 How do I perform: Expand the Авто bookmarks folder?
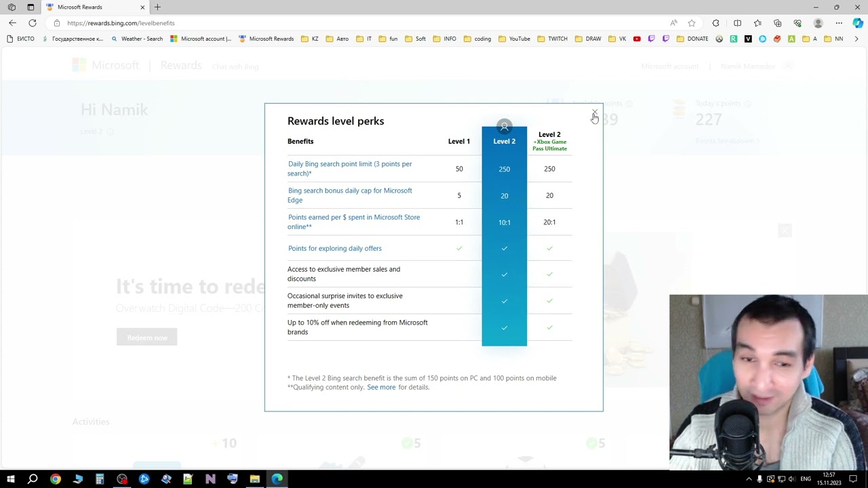[337, 39]
